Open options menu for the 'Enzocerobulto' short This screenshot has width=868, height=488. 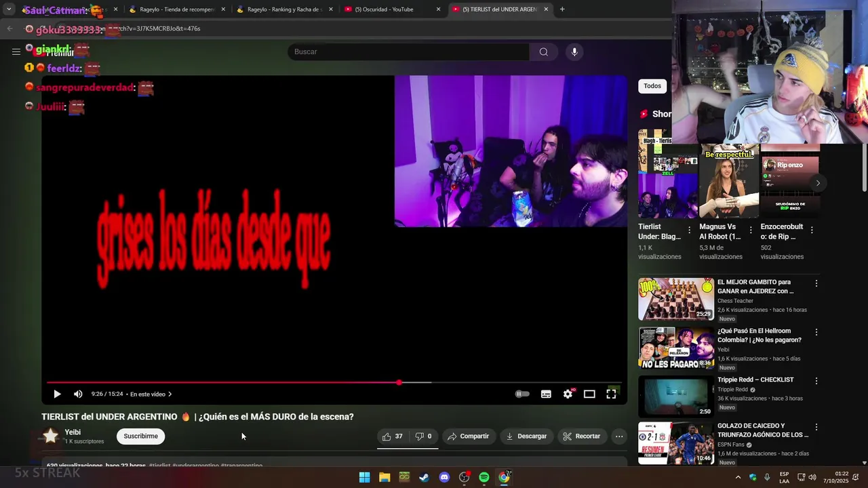coord(812,230)
